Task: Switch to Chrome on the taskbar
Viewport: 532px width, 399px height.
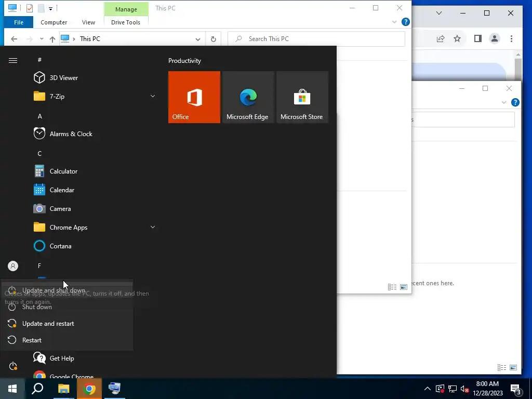Action: 89,388
